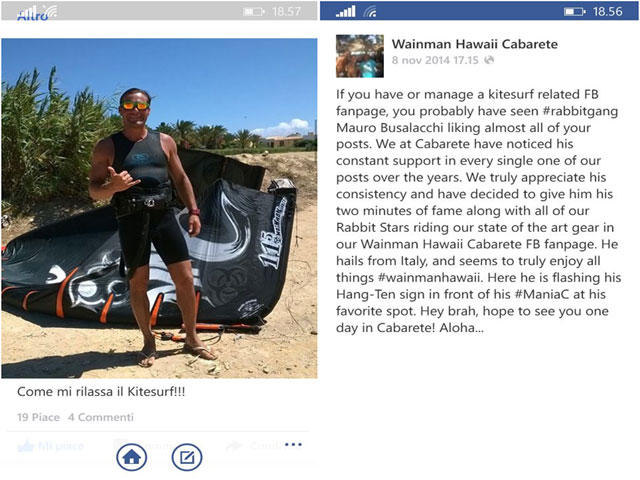The width and height of the screenshot is (640, 480).
Task: Tap the 18.56 clock in the status bar
Action: click(607, 11)
